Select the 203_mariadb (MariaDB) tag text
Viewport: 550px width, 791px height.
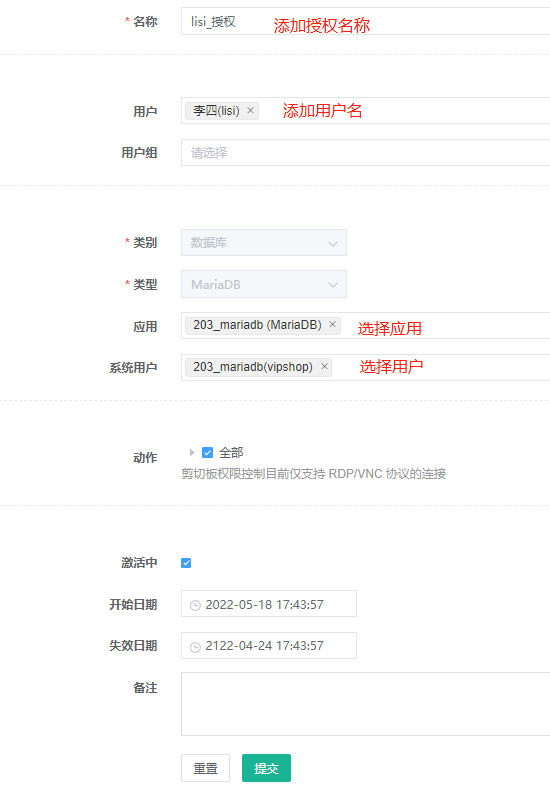[257, 325]
